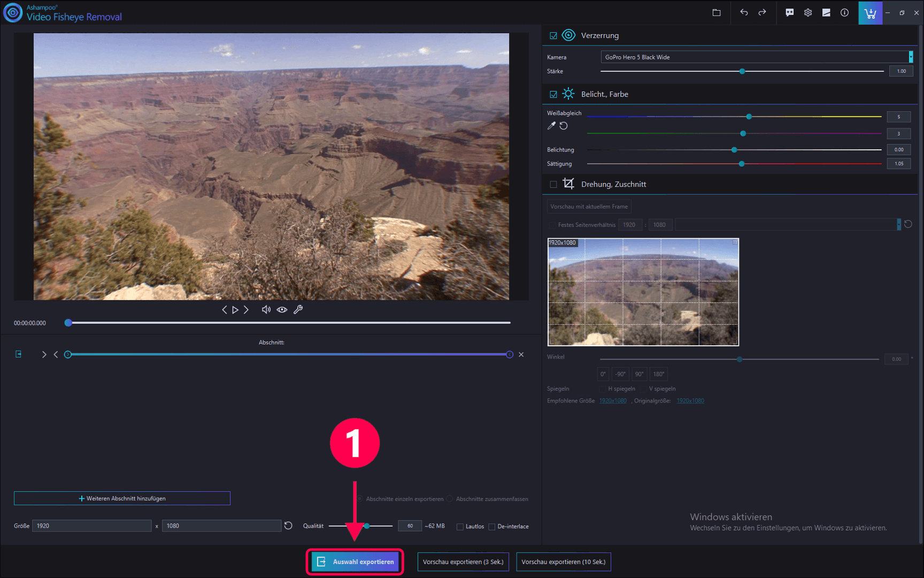Set section start marker arrow
Viewport: 924px width, 578px height.
(44, 354)
